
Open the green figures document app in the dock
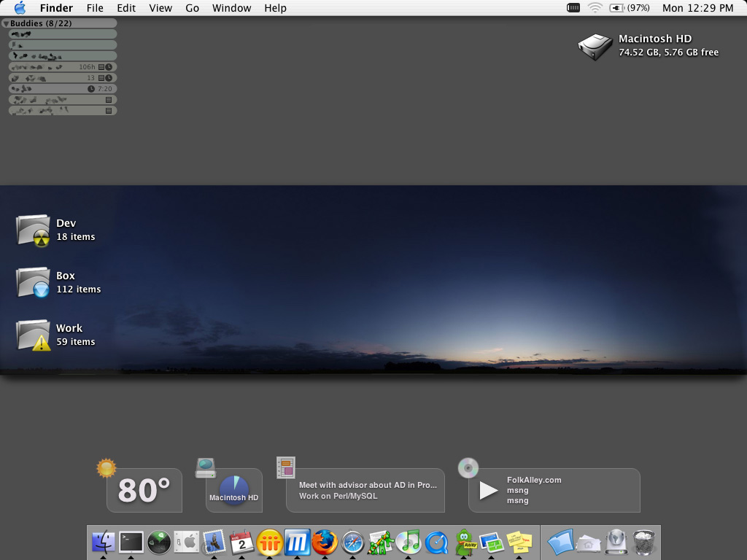[381, 542]
